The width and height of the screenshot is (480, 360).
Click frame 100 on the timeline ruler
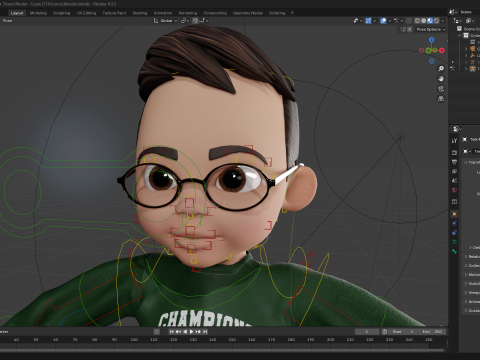point(134,340)
